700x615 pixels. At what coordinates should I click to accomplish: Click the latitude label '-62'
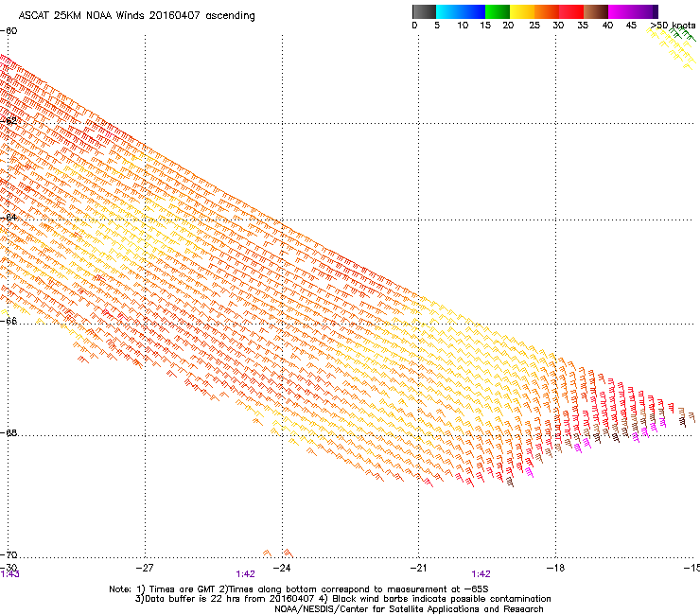point(9,121)
